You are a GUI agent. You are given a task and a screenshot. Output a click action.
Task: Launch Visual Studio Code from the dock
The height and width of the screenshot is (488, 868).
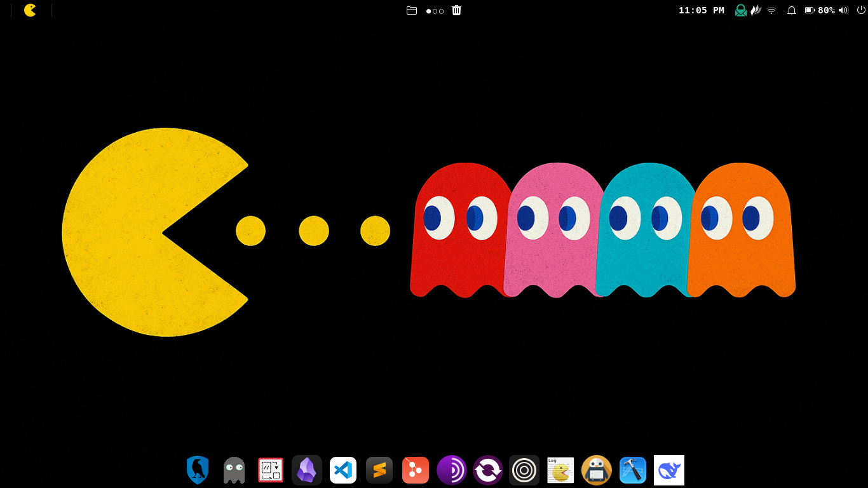click(x=343, y=470)
